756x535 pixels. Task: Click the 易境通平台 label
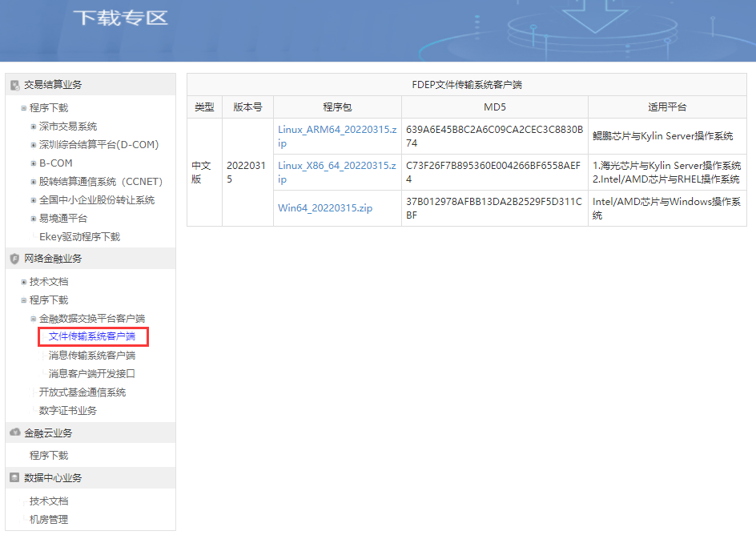coord(63,219)
